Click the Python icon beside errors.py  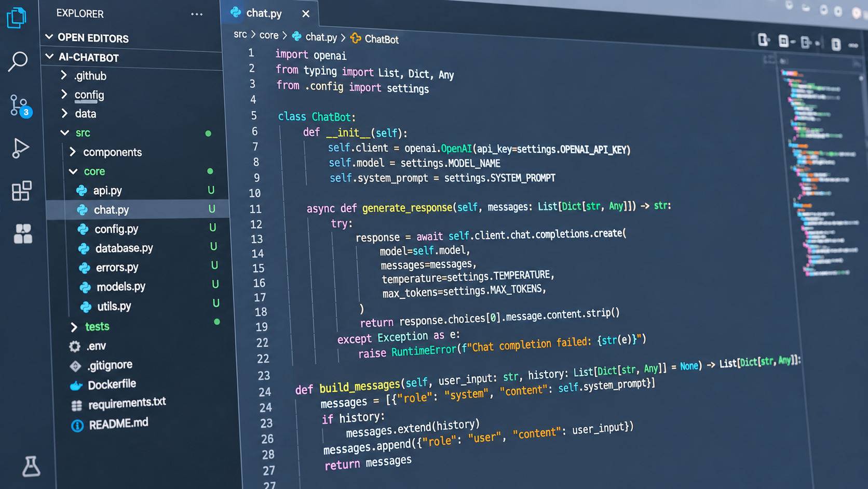click(85, 268)
